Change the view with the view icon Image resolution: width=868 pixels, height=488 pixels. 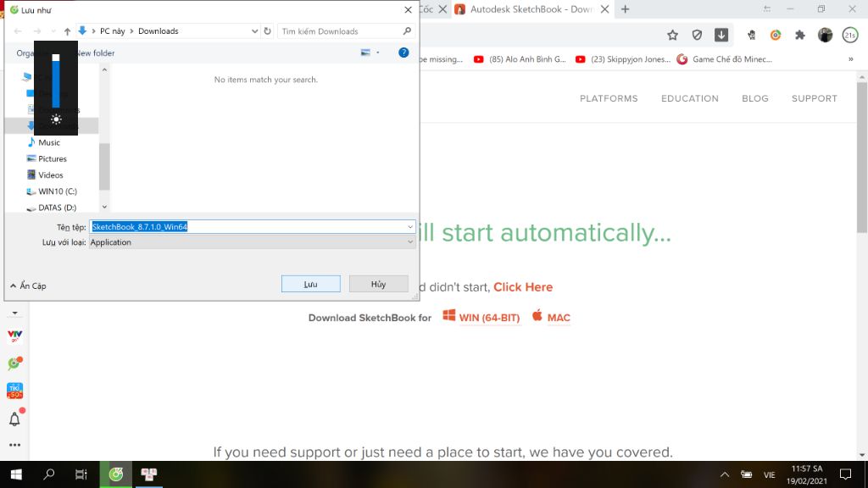365,53
